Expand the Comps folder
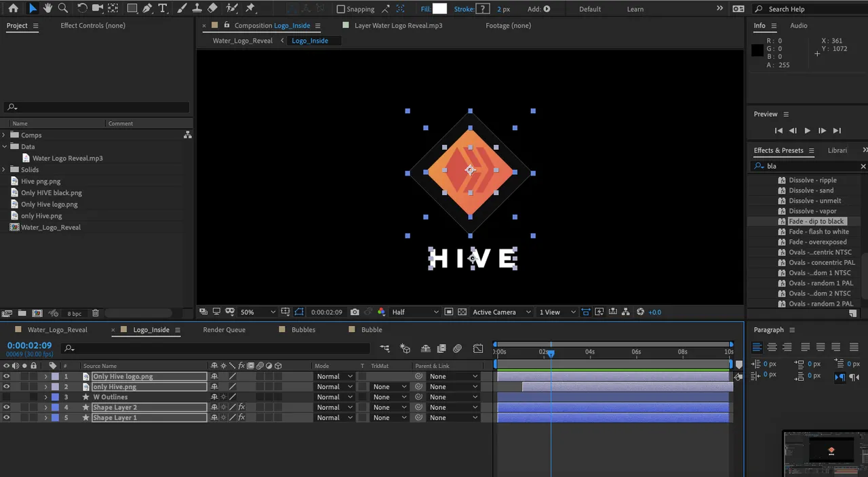 pos(5,135)
